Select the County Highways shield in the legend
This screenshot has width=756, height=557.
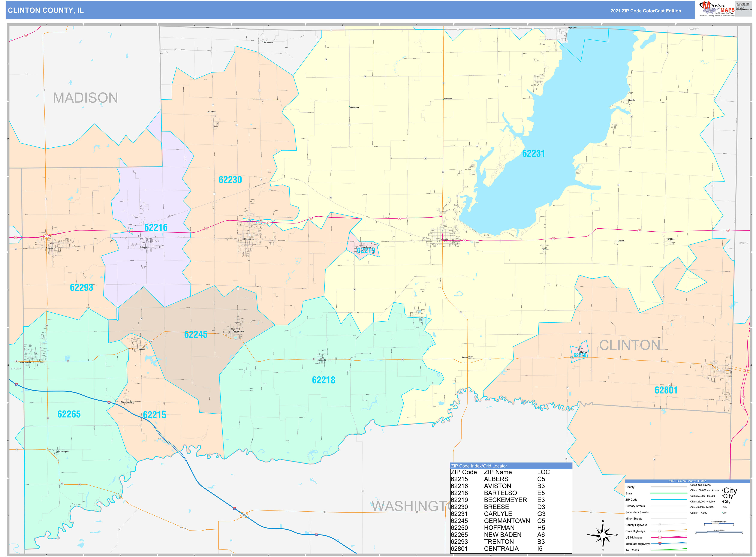pyautogui.click(x=660, y=525)
